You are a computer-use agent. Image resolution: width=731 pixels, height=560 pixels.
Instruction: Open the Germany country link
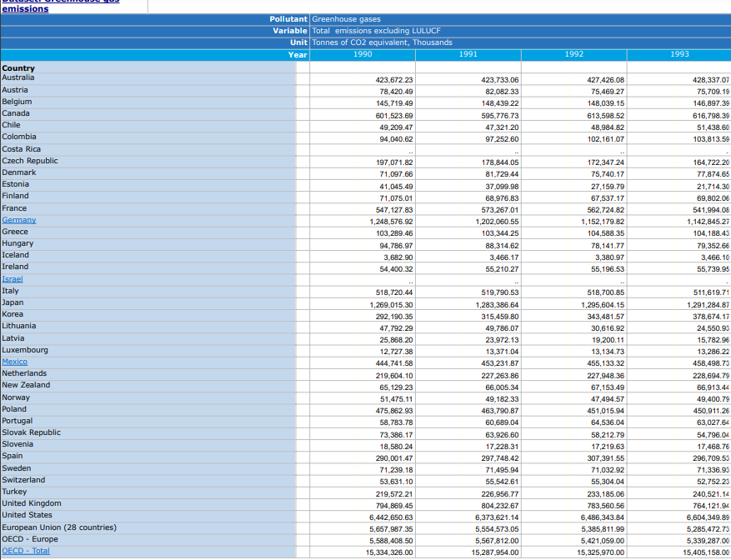pyautogui.click(x=18, y=220)
